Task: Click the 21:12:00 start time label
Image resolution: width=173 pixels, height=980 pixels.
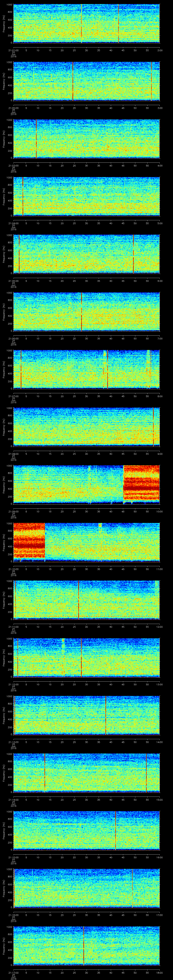Action: pos(13,684)
